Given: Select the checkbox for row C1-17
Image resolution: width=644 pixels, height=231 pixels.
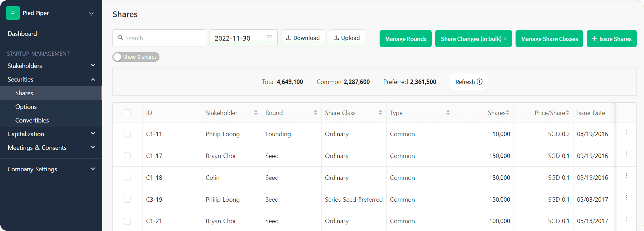Looking at the screenshot, I should pos(127,156).
